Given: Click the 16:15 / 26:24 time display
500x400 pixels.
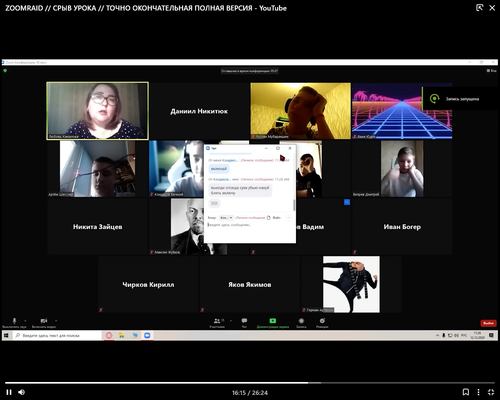Looking at the screenshot, I should 250,393.
